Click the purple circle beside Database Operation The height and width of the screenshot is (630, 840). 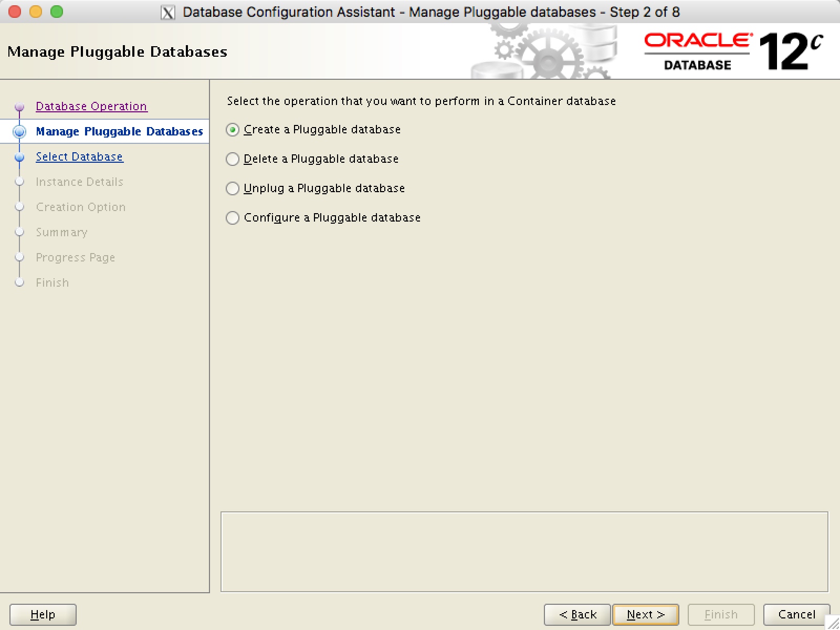(x=20, y=106)
